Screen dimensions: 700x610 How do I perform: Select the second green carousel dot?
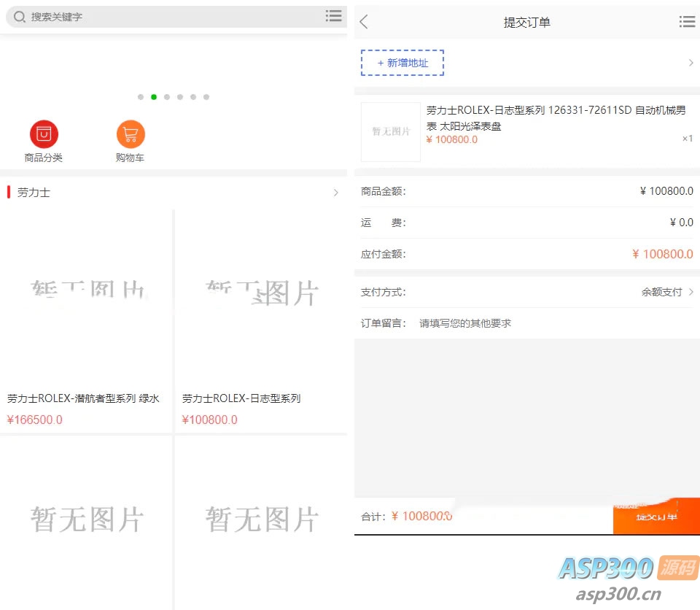(154, 97)
